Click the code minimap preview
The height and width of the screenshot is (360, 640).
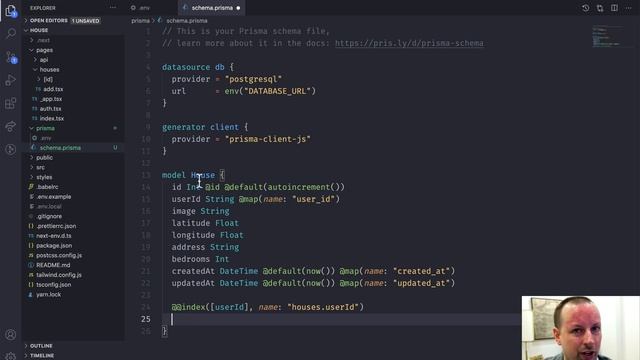point(606,36)
